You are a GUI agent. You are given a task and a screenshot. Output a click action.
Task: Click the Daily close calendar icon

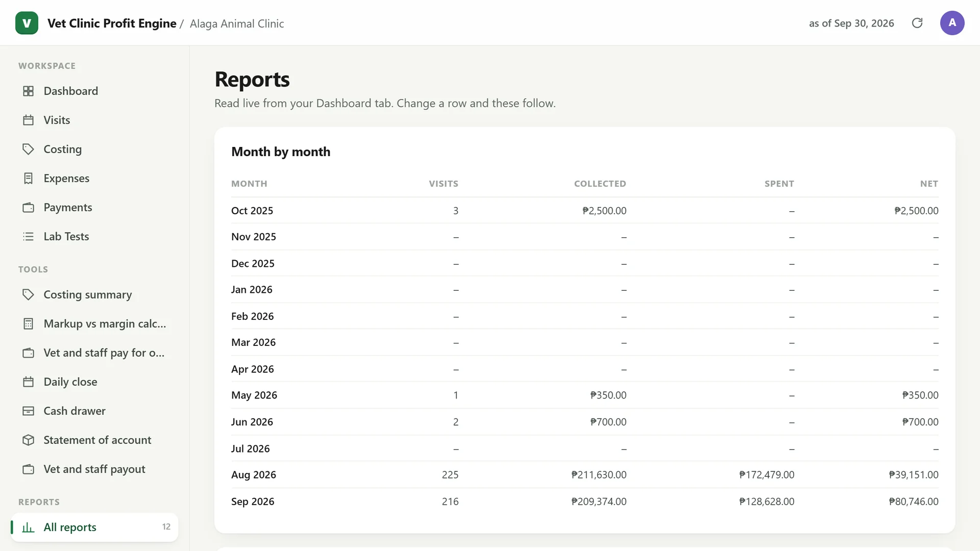29,382
